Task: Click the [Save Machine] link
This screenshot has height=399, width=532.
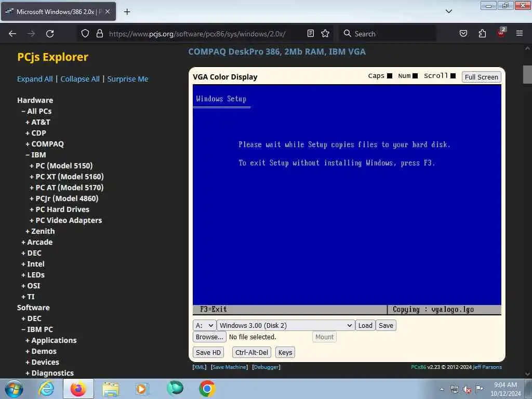Action: coord(229,367)
